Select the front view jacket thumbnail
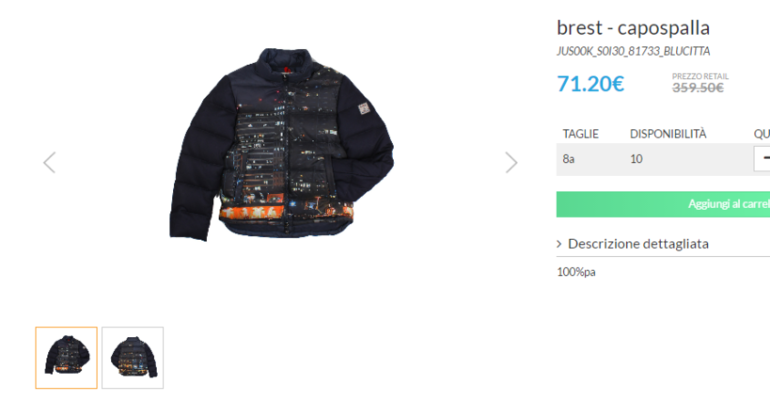The width and height of the screenshot is (770, 401). pos(66,358)
